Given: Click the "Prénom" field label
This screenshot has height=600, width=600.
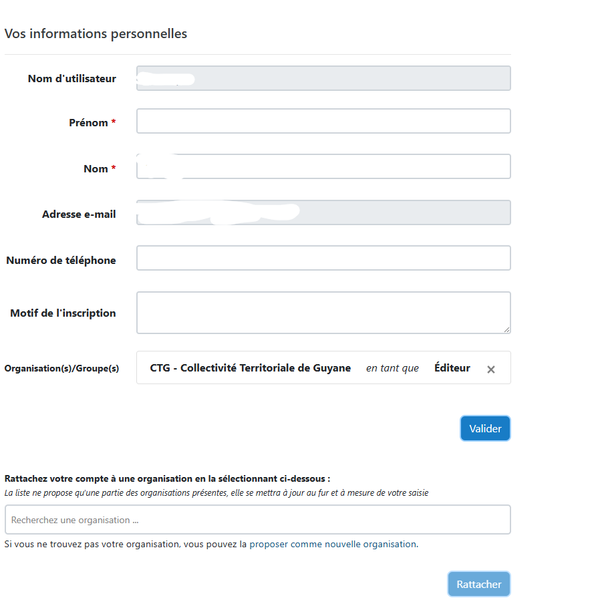Looking at the screenshot, I should [88, 123].
